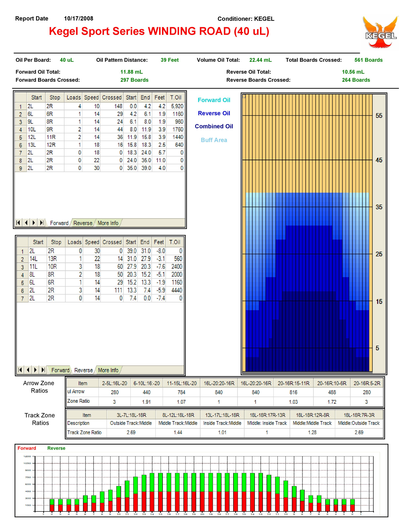Click the Winding Road pattern title

click(159, 31)
